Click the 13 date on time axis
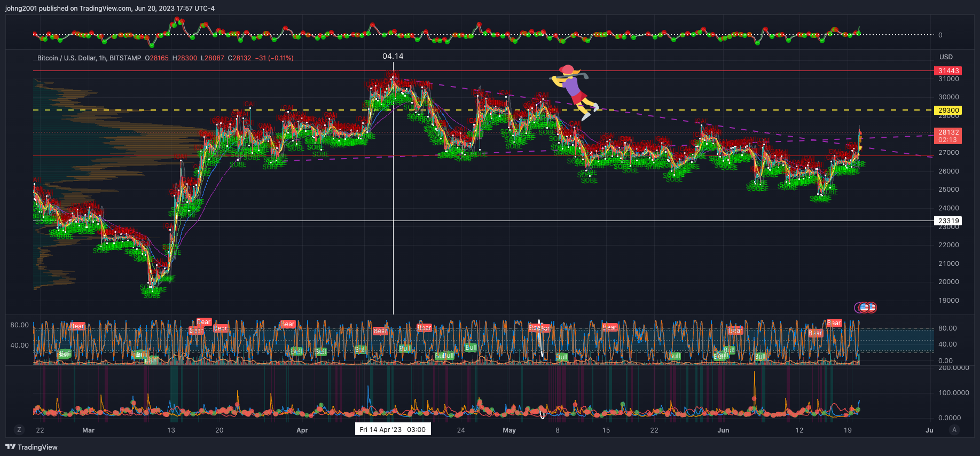The image size is (980, 456). pyautogui.click(x=171, y=430)
